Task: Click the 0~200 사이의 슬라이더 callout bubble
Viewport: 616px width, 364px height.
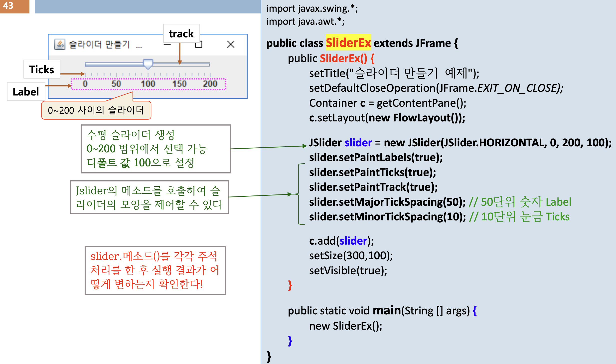Action: [96, 110]
